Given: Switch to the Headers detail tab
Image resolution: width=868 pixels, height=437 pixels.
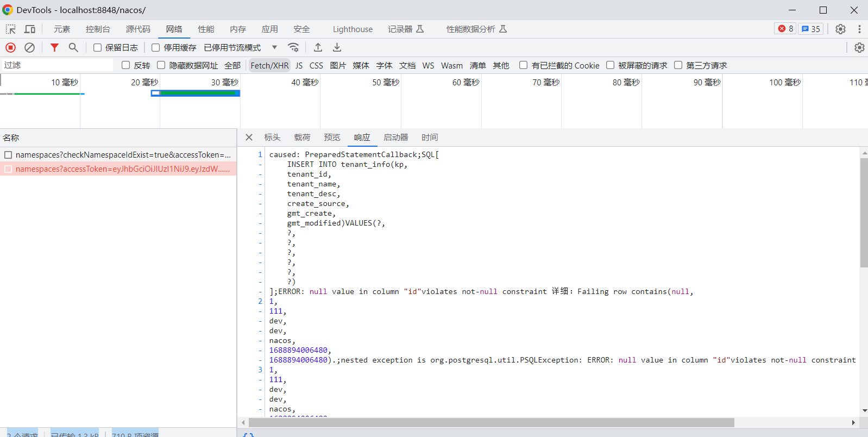Looking at the screenshot, I should pos(272,138).
